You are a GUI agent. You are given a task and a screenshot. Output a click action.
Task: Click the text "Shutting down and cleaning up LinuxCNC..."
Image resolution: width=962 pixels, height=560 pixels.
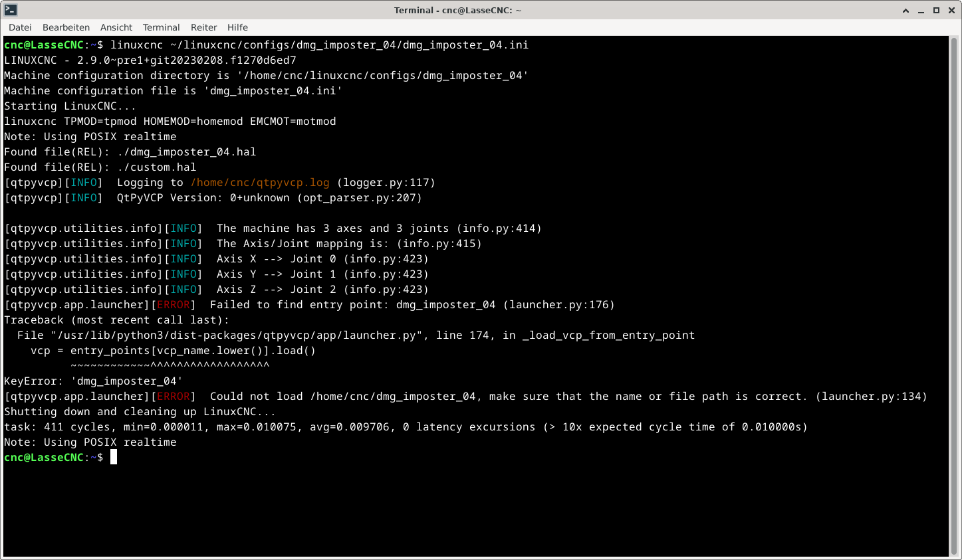coord(140,412)
